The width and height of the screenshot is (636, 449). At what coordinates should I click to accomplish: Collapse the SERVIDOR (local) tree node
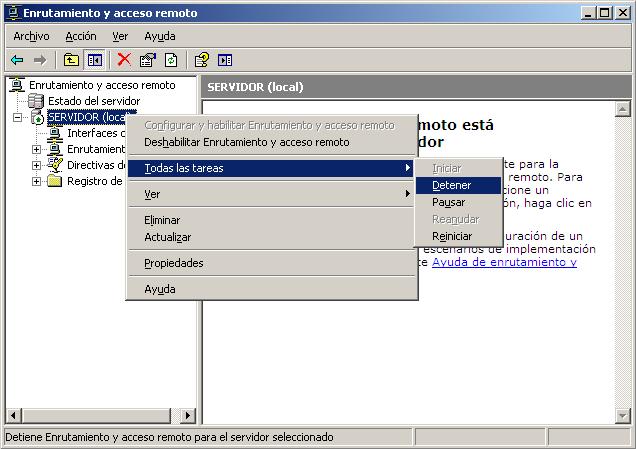point(18,117)
